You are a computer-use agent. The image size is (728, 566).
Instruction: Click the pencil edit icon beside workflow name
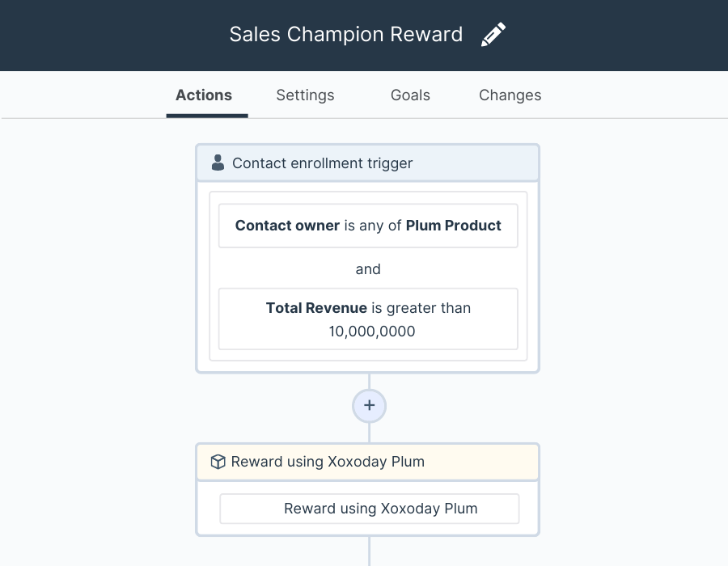pos(493,34)
